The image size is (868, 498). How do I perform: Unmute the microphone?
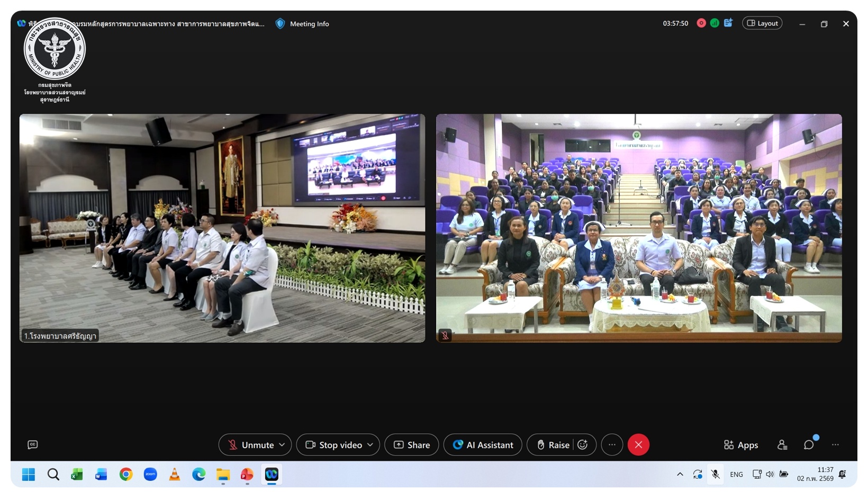[251, 445]
